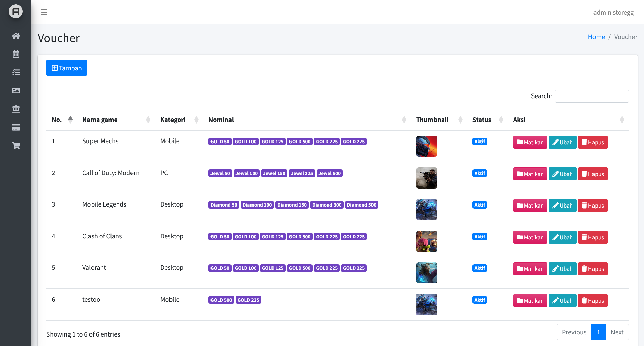Open Valorant thumbnail image
This screenshot has height=346, width=644.
pos(427,273)
